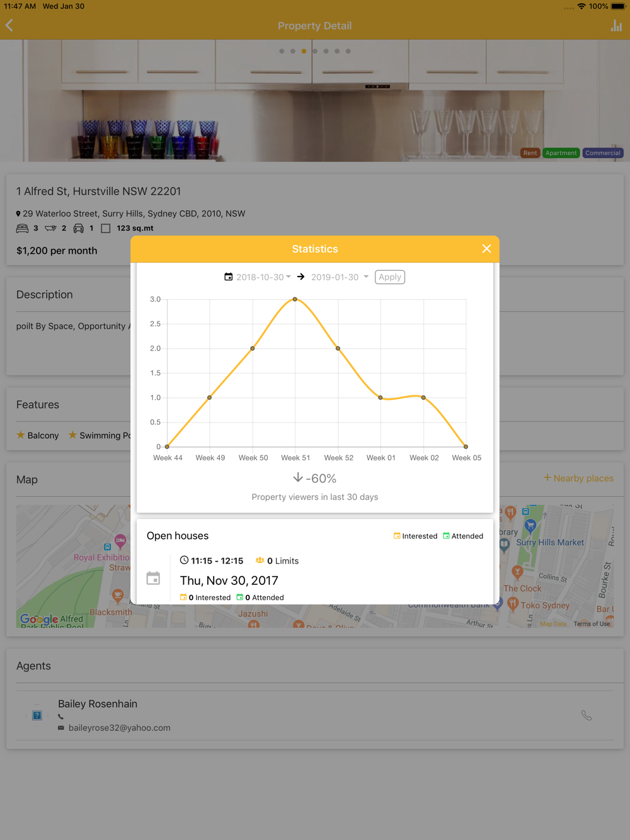Open Nearby places link
This screenshot has height=840, width=630.
coord(578,479)
